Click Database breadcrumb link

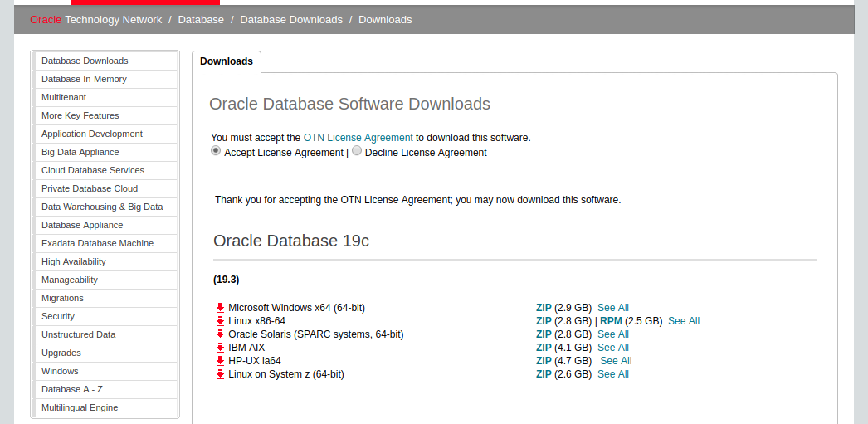coord(201,20)
